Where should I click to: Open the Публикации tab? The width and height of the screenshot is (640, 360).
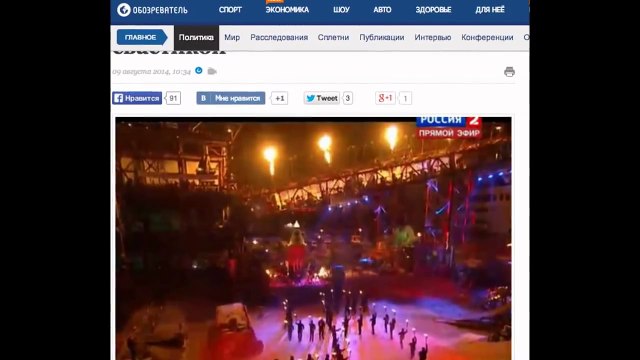(382, 37)
